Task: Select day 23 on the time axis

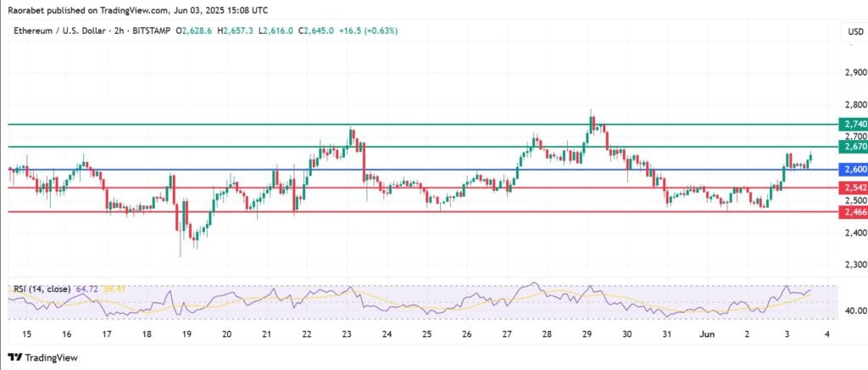Action: point(347,335)
